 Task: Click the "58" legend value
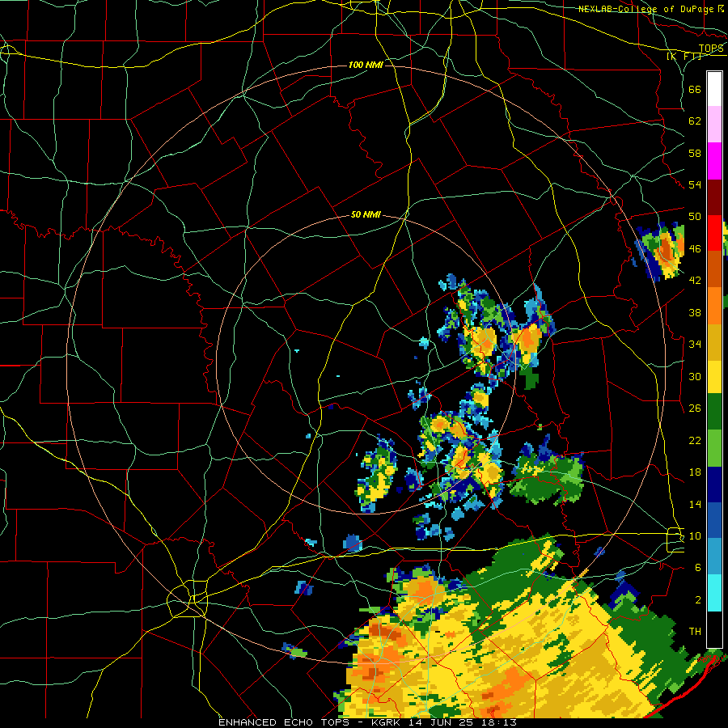pyautogui.click(x=695, y=153)
